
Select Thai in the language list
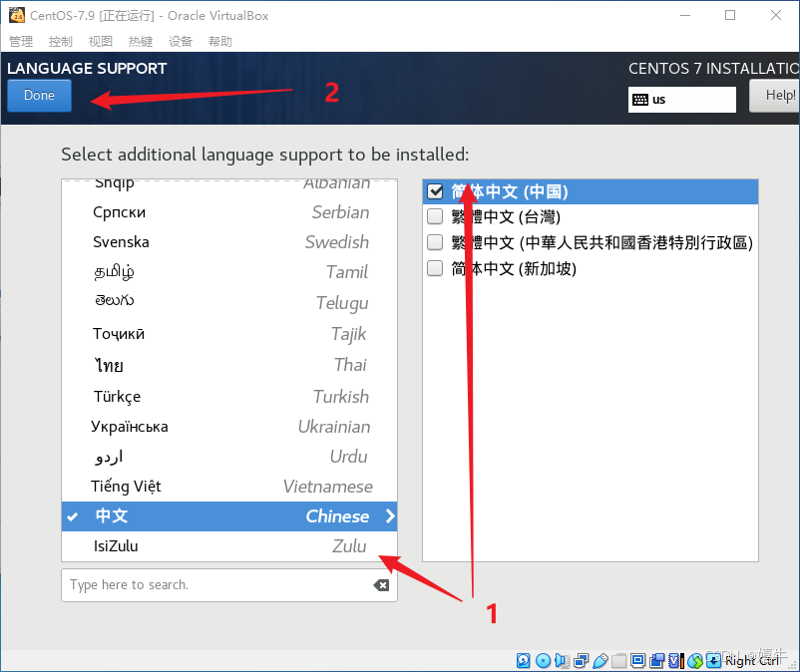[229, 365]
